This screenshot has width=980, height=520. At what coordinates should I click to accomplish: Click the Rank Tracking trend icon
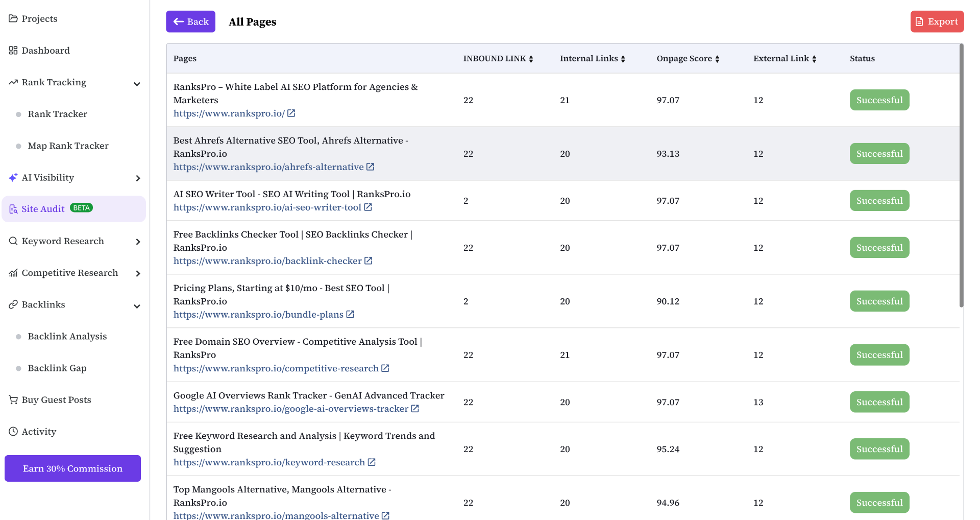13,82
